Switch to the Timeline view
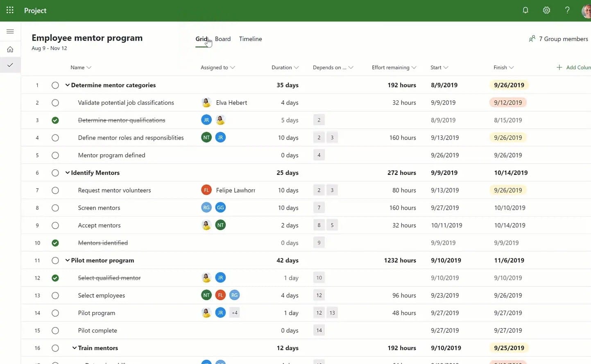The height and width of the screenshot is (364, 591). tap(250, 38)
